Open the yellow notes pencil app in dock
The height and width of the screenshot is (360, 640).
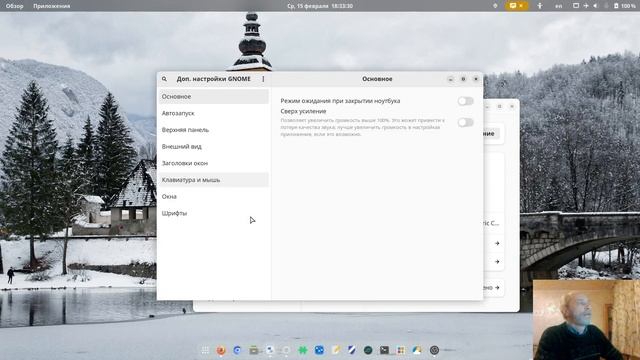[x=336, y=350]
